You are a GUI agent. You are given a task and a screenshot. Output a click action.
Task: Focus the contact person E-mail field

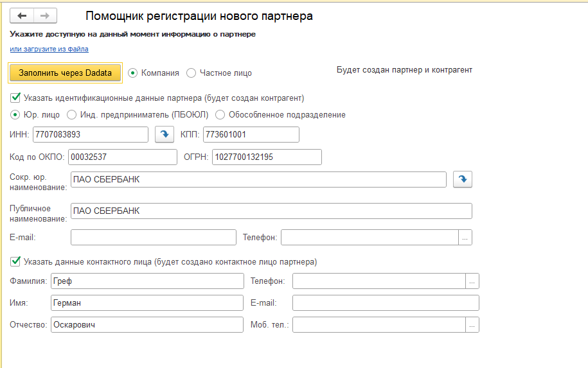point(386,302)
